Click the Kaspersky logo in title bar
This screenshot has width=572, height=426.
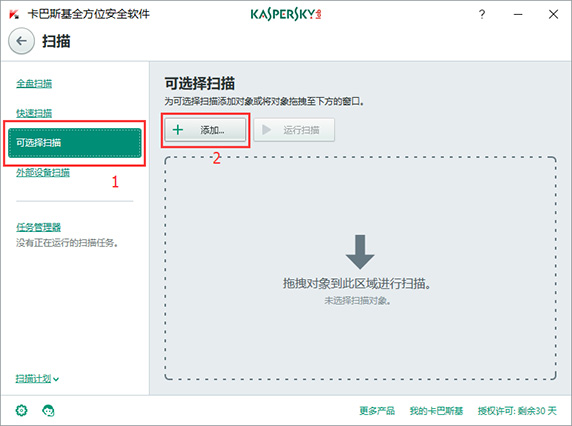tap(286, 14)
